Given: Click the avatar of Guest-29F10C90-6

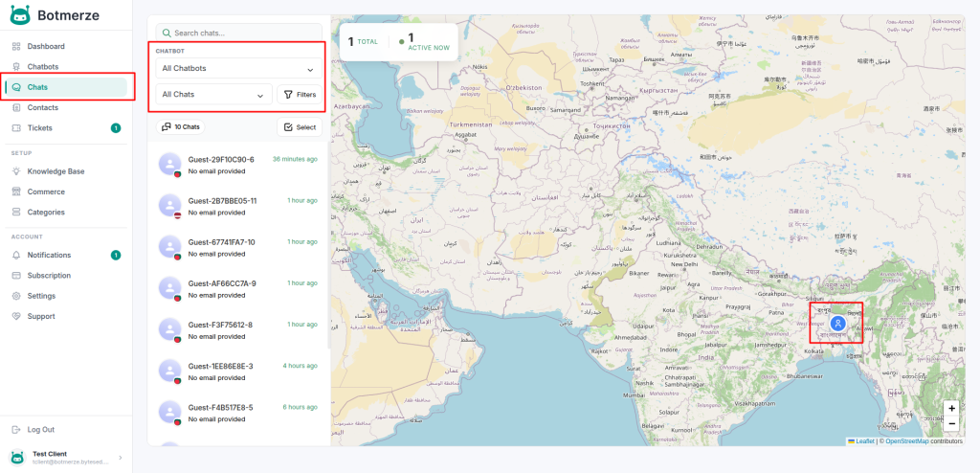Looking at the screenshot, I should [x=170, y=165].
